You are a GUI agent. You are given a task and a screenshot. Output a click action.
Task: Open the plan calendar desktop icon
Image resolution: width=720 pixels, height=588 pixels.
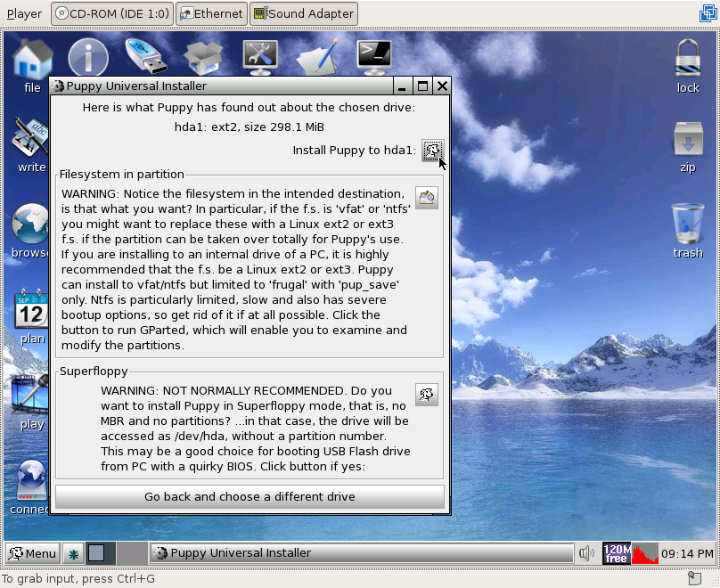coord(31,317)
